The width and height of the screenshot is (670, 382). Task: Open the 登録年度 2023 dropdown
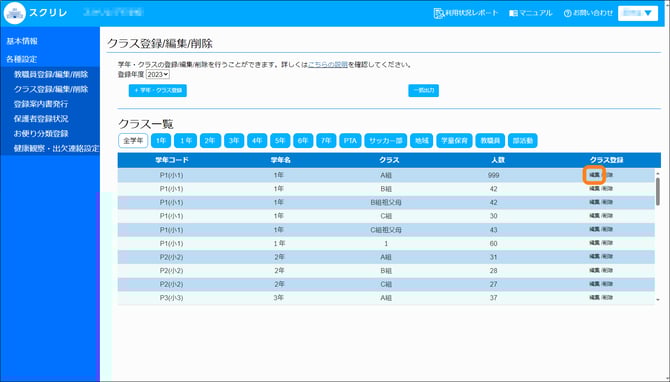tap(158, 74)
